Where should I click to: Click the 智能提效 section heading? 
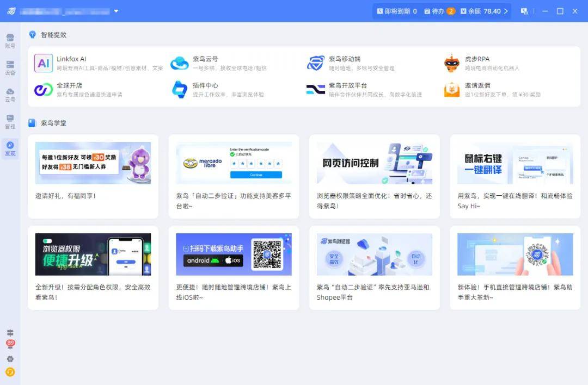pyautogui.click(x=53, y=35)
